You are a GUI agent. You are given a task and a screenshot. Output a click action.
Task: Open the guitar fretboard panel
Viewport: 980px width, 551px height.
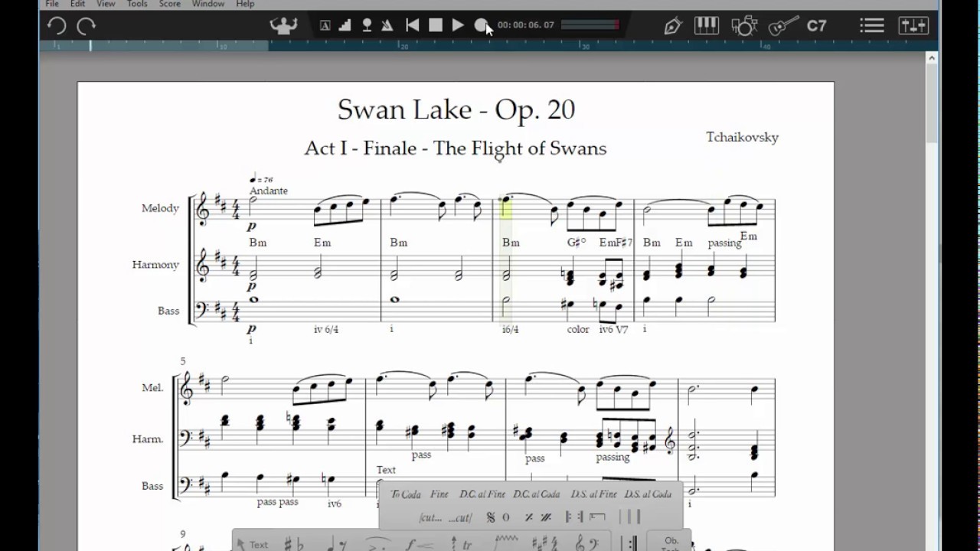(783, 26)
